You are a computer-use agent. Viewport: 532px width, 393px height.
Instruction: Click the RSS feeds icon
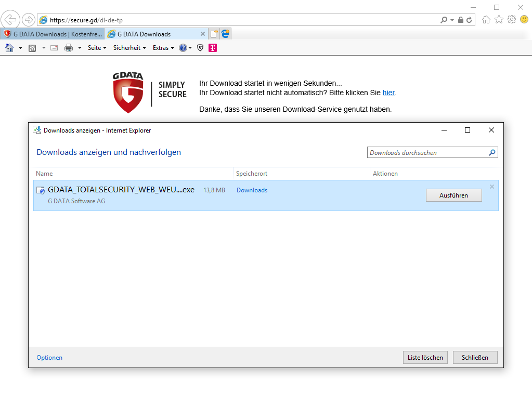(32, 48)
